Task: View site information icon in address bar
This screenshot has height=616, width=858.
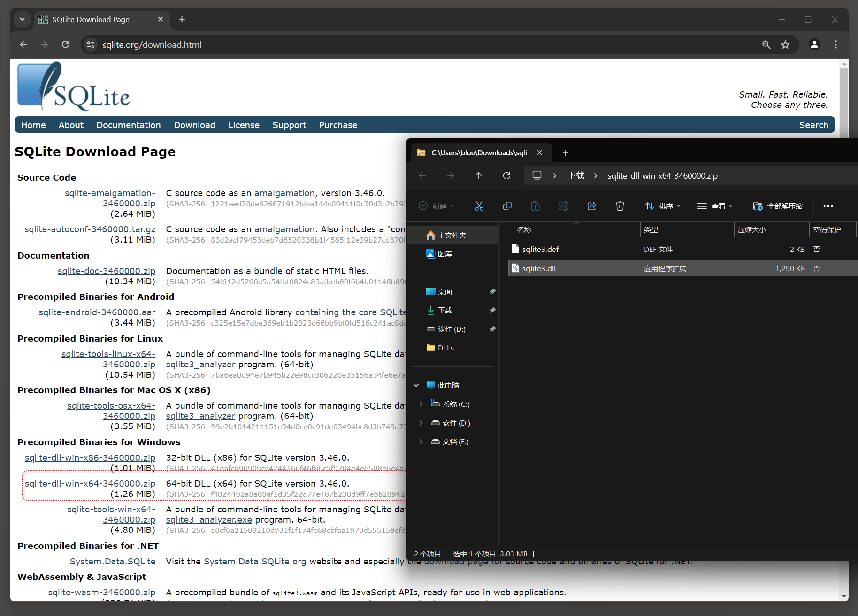Action: [91, 45]
